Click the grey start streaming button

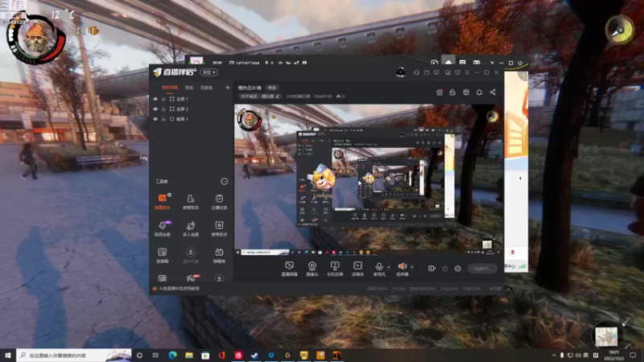(482, 269)
